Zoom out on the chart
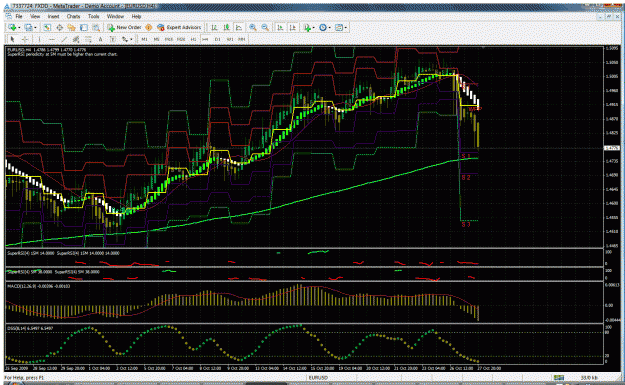The height and width of the screenshot is (385, 625). coord(265,28)
